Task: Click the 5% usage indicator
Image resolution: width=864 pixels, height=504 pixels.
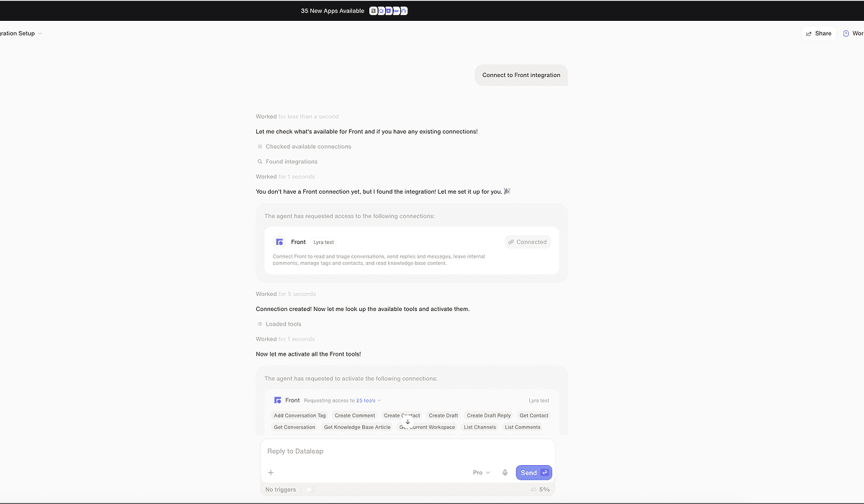Action: click(x=540, y=490)
